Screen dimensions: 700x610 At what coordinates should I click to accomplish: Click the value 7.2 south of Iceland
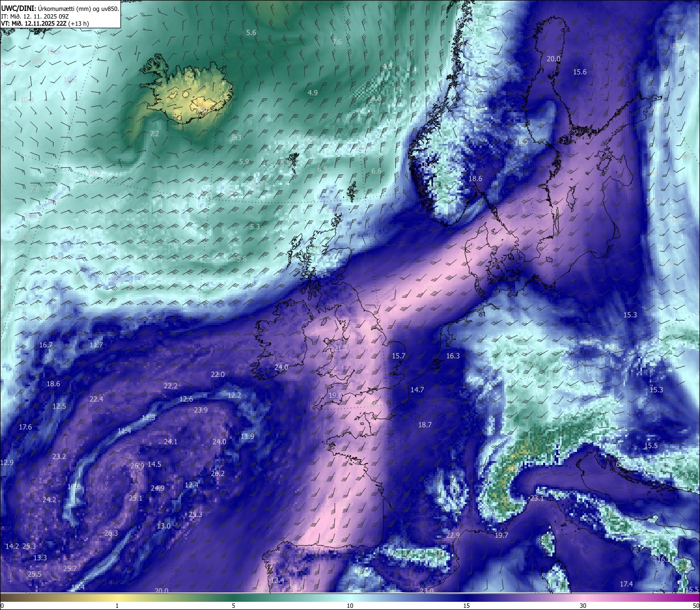coord(154,134)
